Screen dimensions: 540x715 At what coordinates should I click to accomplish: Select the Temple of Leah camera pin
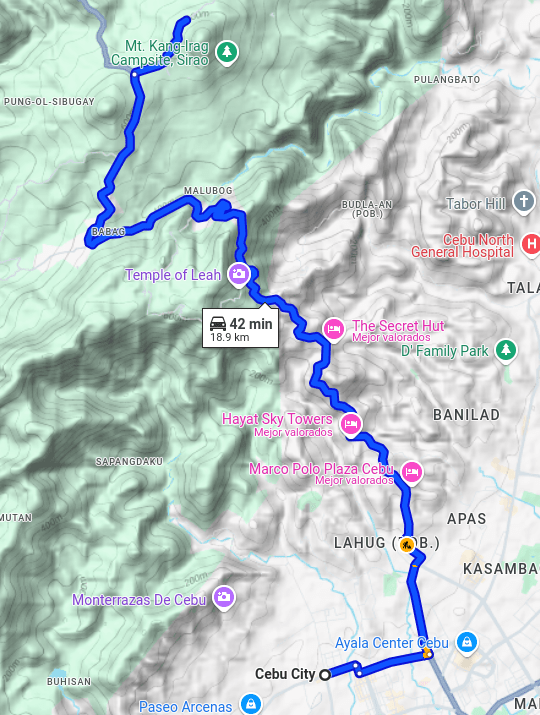239,274
